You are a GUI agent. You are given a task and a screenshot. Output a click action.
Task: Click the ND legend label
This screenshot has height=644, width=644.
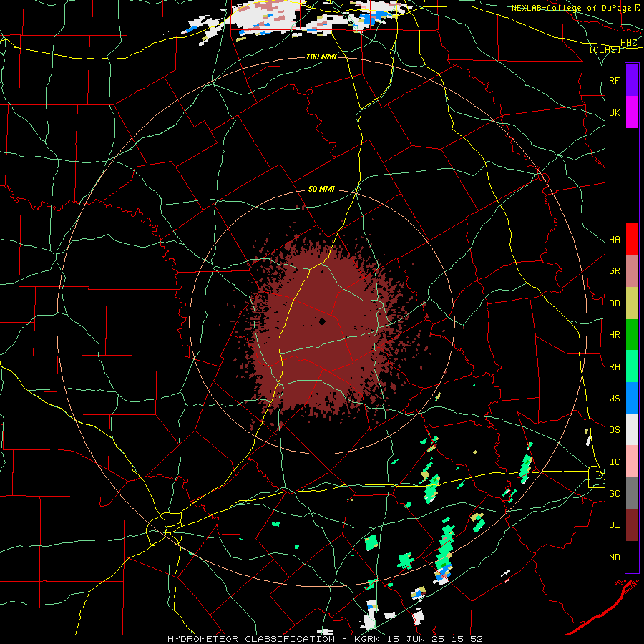pos(615,557)
